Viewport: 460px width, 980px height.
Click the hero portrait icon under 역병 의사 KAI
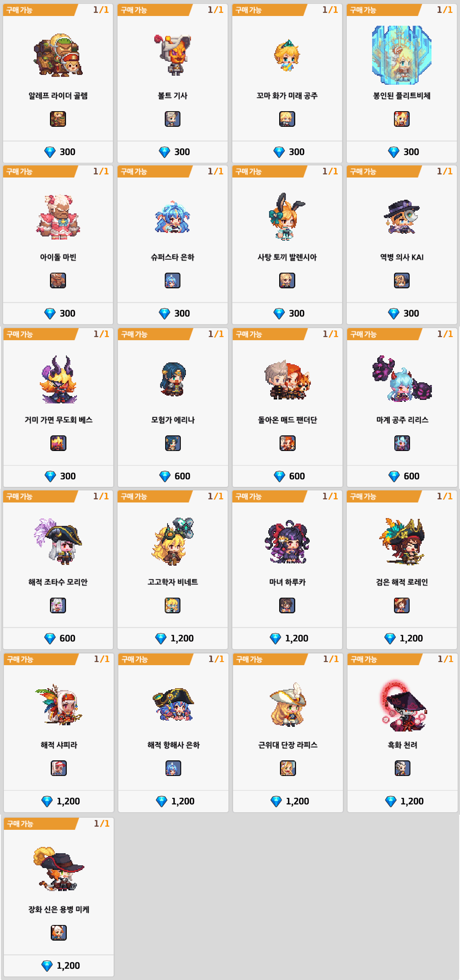[402, 281]
